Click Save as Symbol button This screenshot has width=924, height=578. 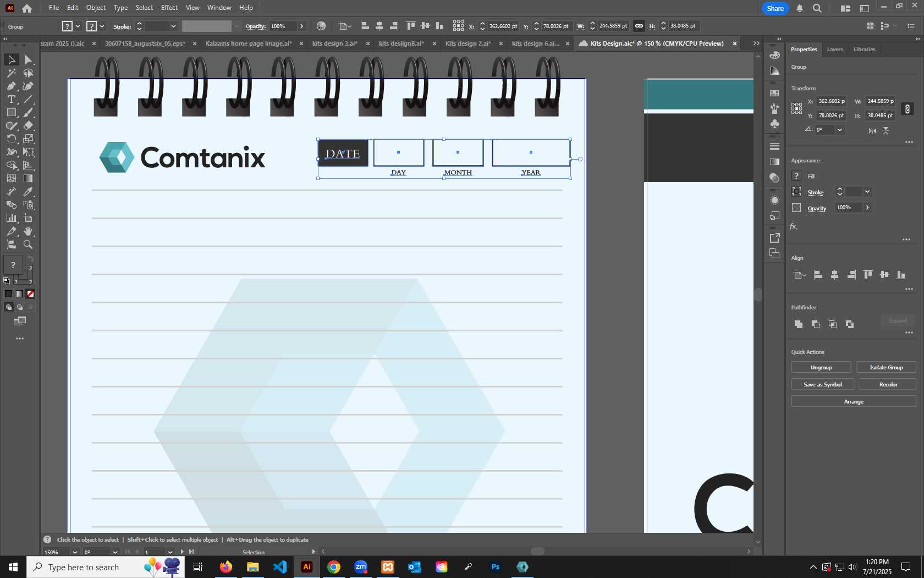pyautogui.click(x=822, y=384)
